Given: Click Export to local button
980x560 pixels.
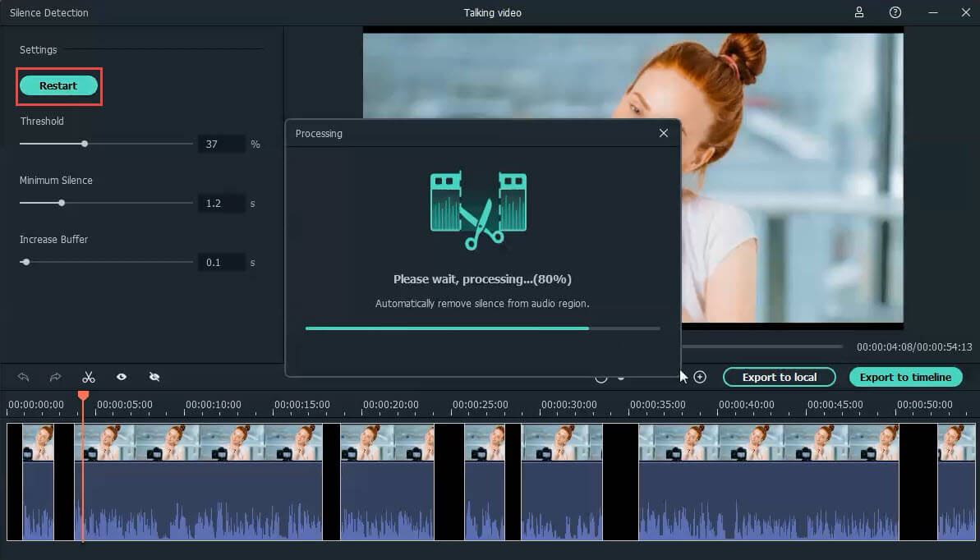Looking at the screenshot, I should pos(780,377).
